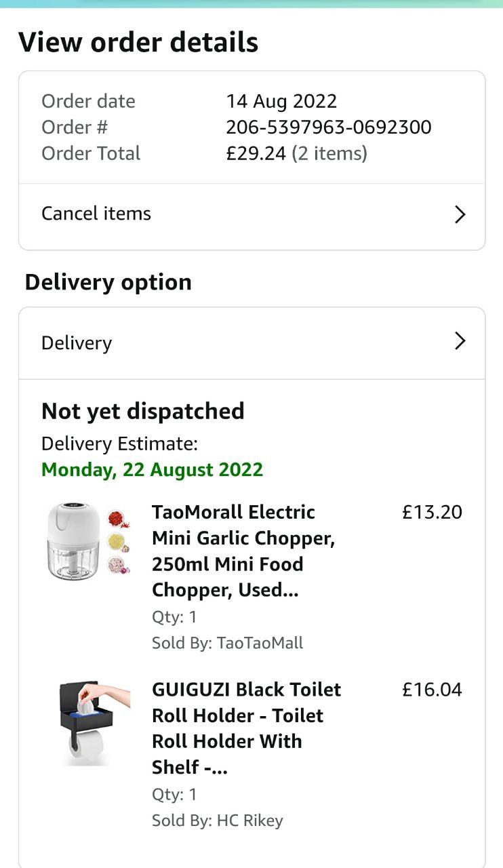
Task: Open the garlic chopper product image
Action: pyautogui.click(x=88, y=541)
